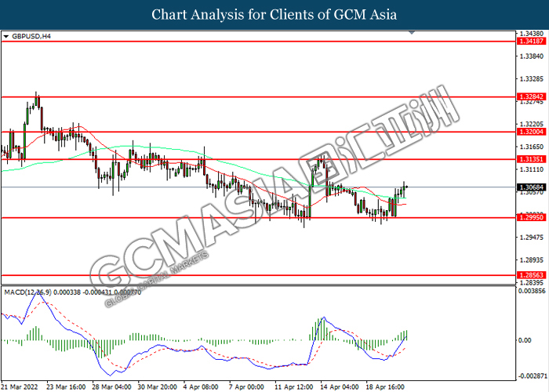This screenshot has height=392, width=549.
Task: Click the 1.33840 price axis value
Action: click(532, 56)
